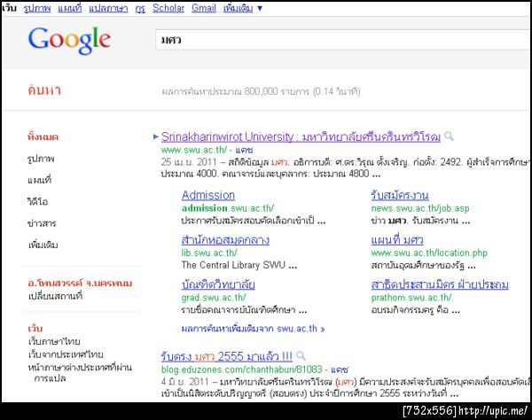Image resolution: width=532 pixels, height=420 pixels.
Task: Open the บัณฑิตวิทยาลัย sitelink
Action: (x=218, y=284)
